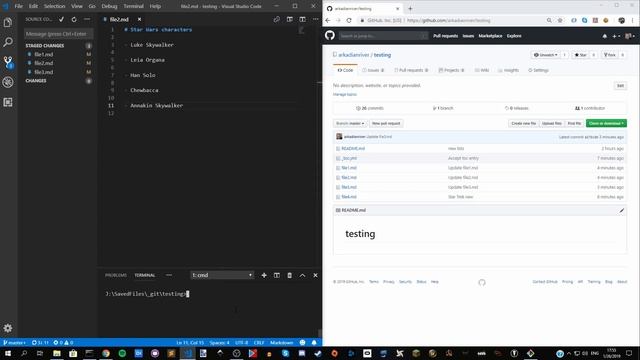Kill the terminal with the trash icon

[x=289, y=275]
